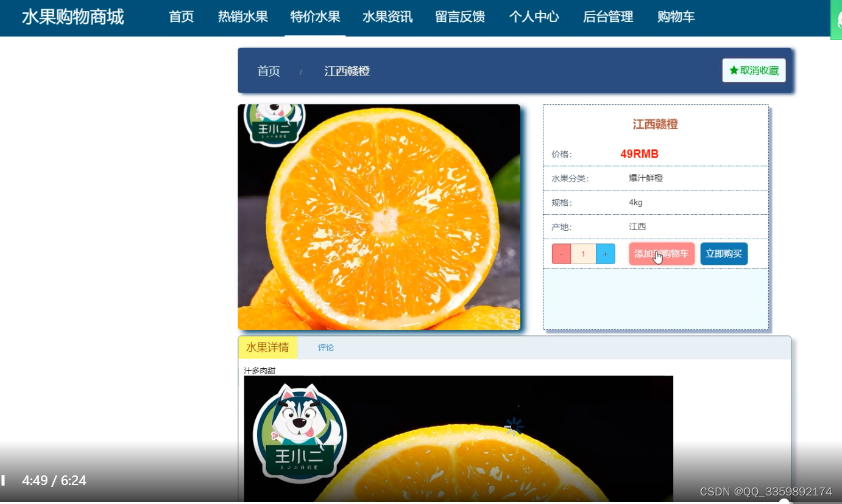This screenshot has height=504, width=842.
Task: Go to 热销水果 page
Action: [243, 17]
